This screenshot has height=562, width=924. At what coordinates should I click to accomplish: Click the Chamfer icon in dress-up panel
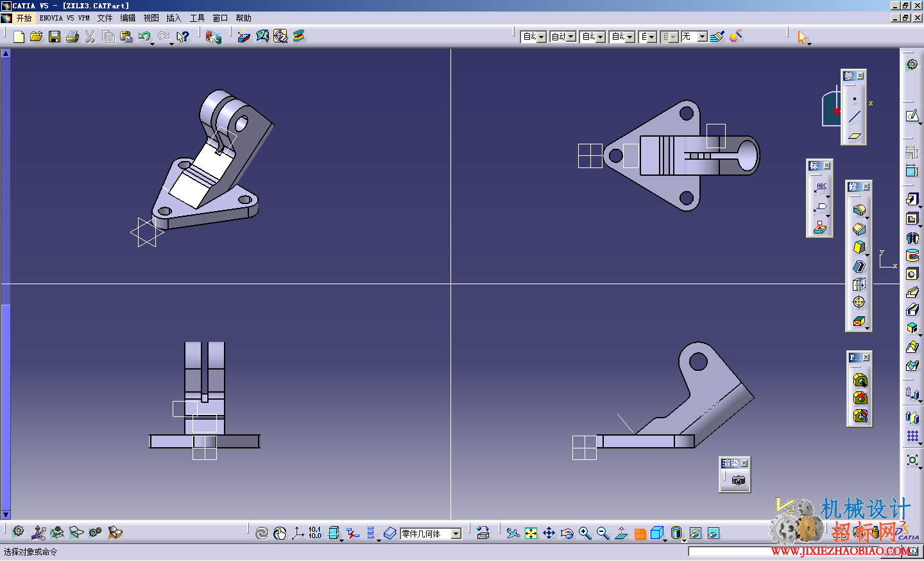(x=859, y=228)
